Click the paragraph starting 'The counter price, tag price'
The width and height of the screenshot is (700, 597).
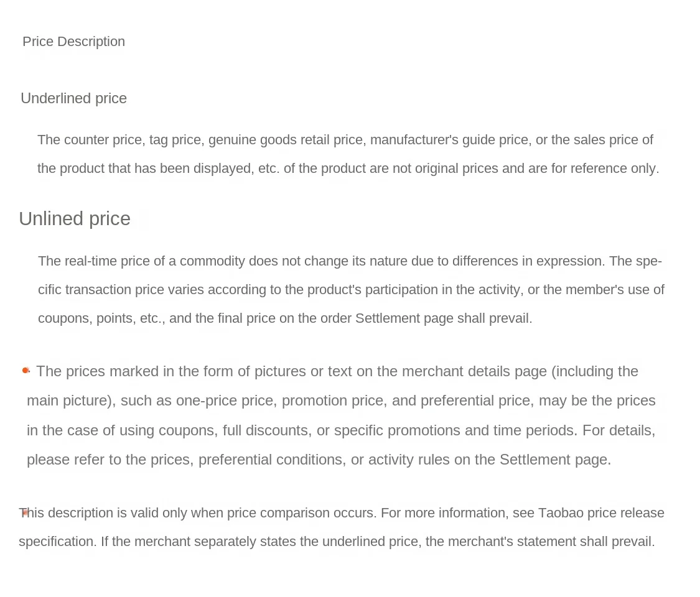pos(345,140)
